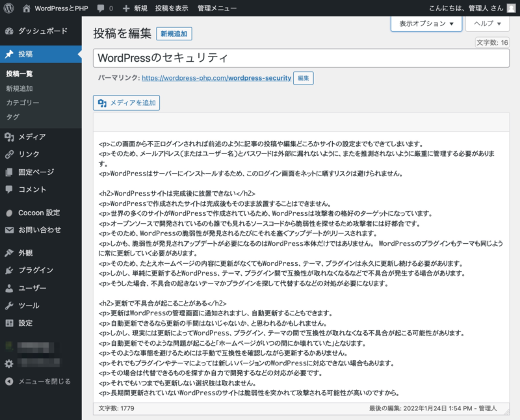Click the media icon in sidebar

[9, 137]
